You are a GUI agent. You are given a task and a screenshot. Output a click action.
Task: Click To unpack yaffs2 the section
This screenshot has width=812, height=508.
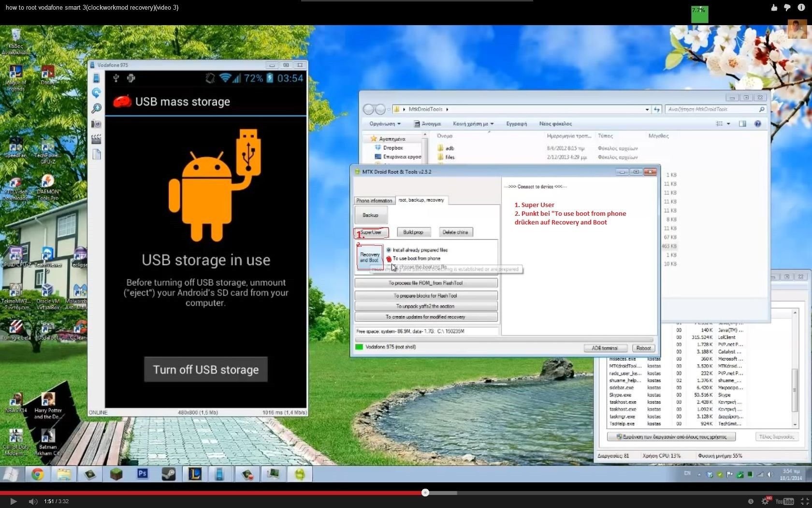point(426,306)
